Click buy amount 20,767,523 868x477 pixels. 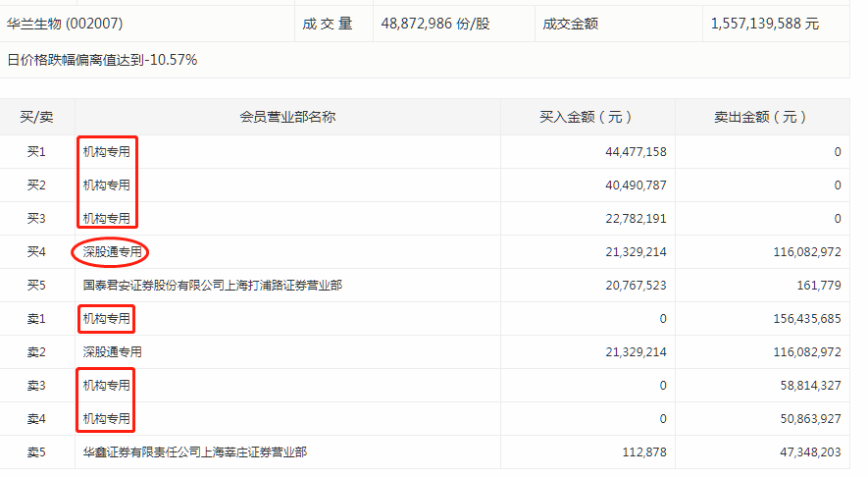pos(637,286)
